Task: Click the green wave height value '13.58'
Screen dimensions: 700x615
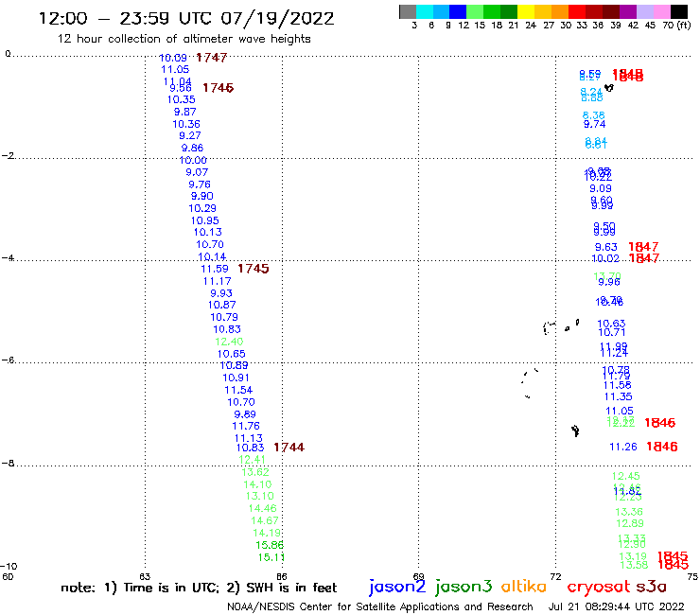Action: click(x=635, y=565)
